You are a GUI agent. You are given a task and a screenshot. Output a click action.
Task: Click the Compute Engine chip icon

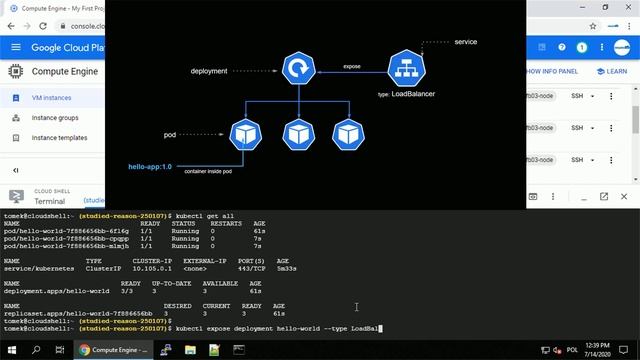click(x=16, y=71)
